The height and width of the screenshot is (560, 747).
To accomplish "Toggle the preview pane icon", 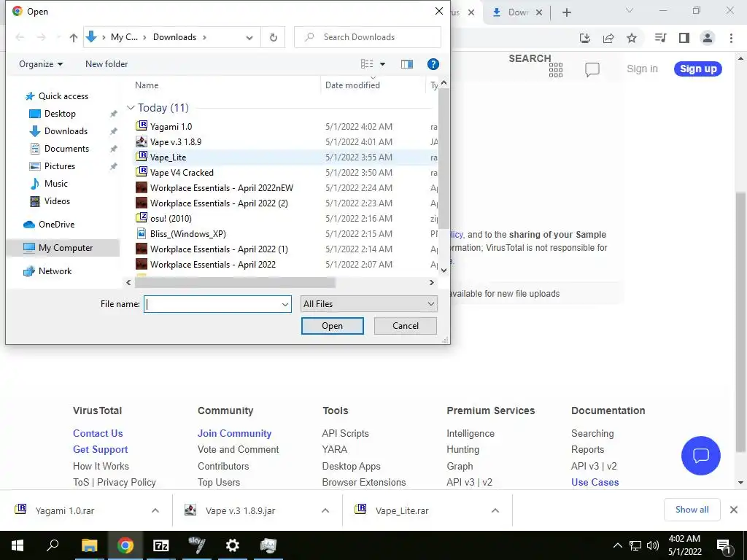I will (x=407, y=64).
